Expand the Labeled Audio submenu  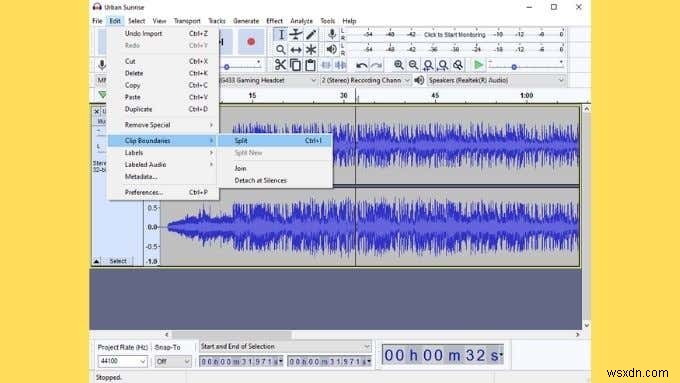(x=163, y=165)
